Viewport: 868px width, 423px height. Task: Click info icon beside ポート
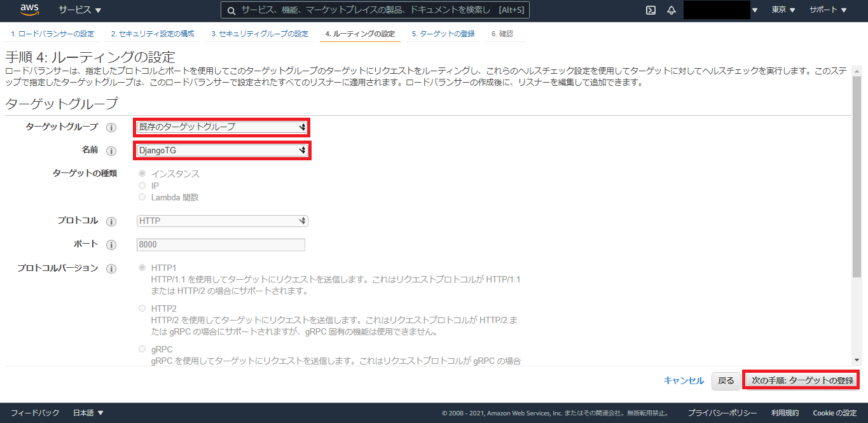tap(111, 245)
